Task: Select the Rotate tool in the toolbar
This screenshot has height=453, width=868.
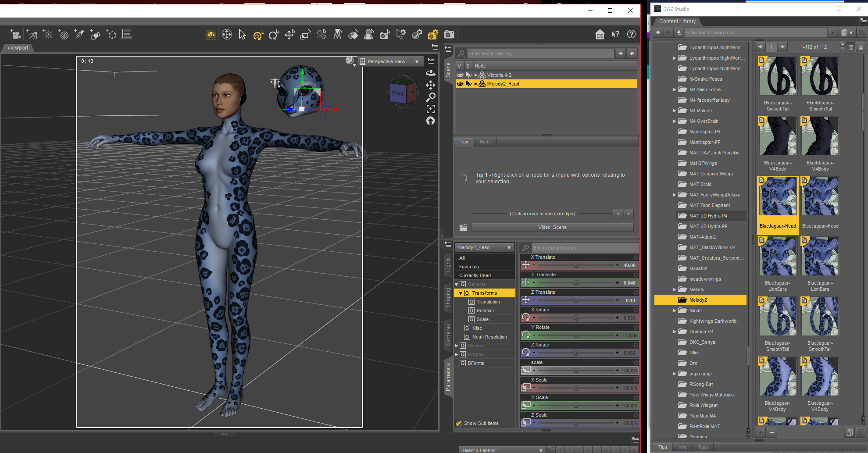Action: (274, 35)
